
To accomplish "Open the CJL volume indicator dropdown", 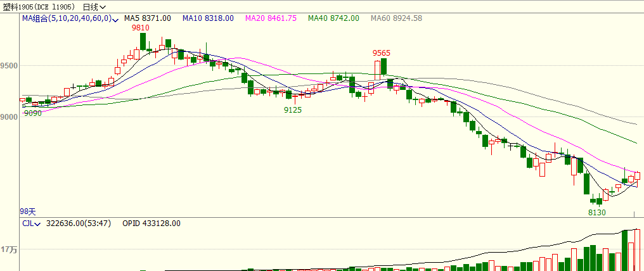I will (x=31, y=224).
